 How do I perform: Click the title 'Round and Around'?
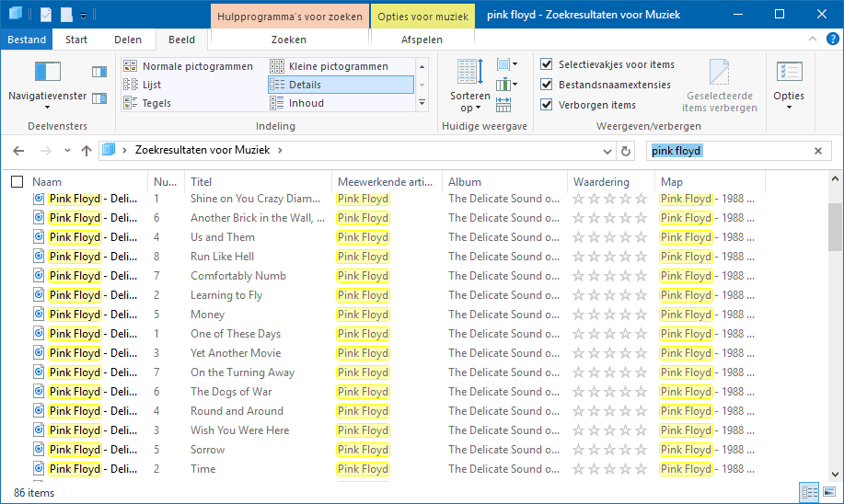237,411
